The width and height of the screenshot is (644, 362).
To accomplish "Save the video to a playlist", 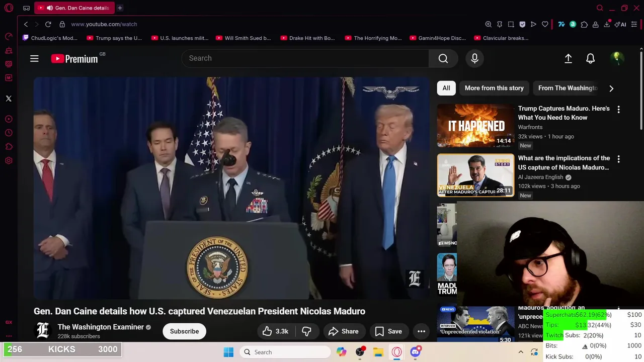I will (388, 331).
